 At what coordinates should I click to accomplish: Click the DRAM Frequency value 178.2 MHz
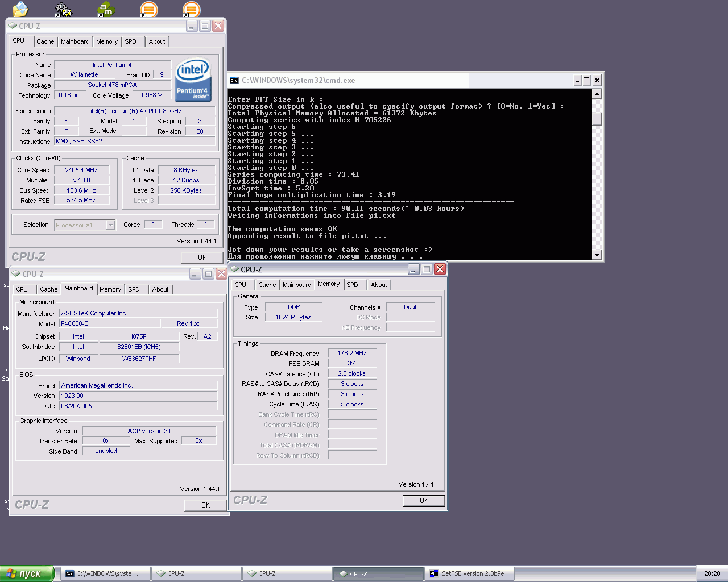point(352,353)
